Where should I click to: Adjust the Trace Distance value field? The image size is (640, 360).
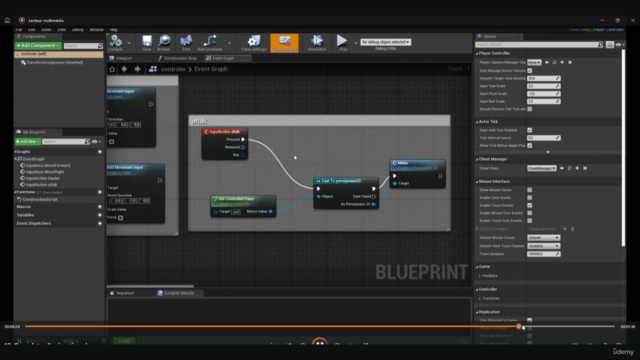[544, 254]
